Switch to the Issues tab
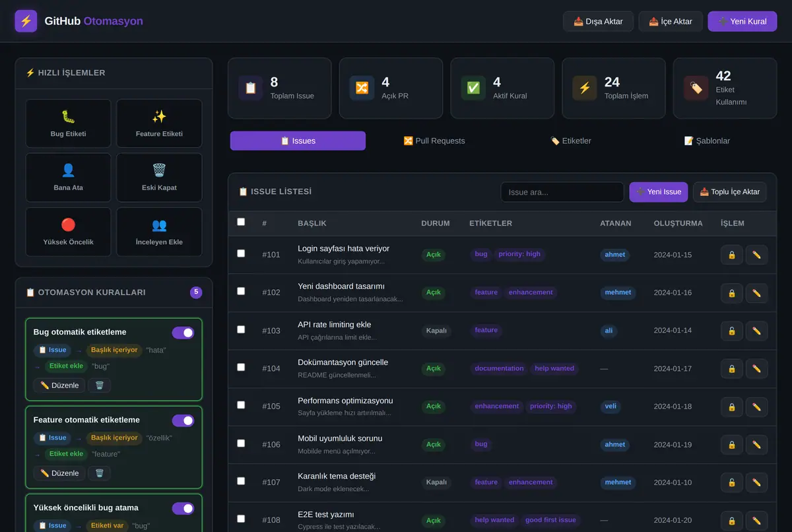The width and height of the screenshot is (792, 532). click(x=298, y=141)
